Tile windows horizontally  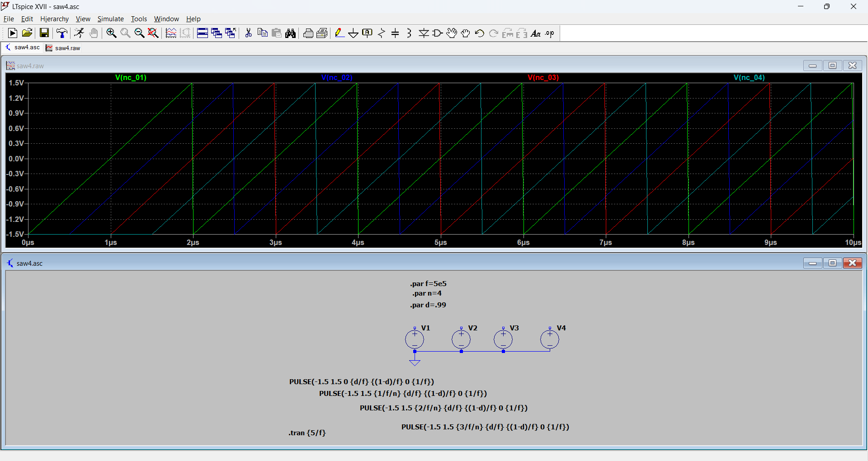point(203,33)
